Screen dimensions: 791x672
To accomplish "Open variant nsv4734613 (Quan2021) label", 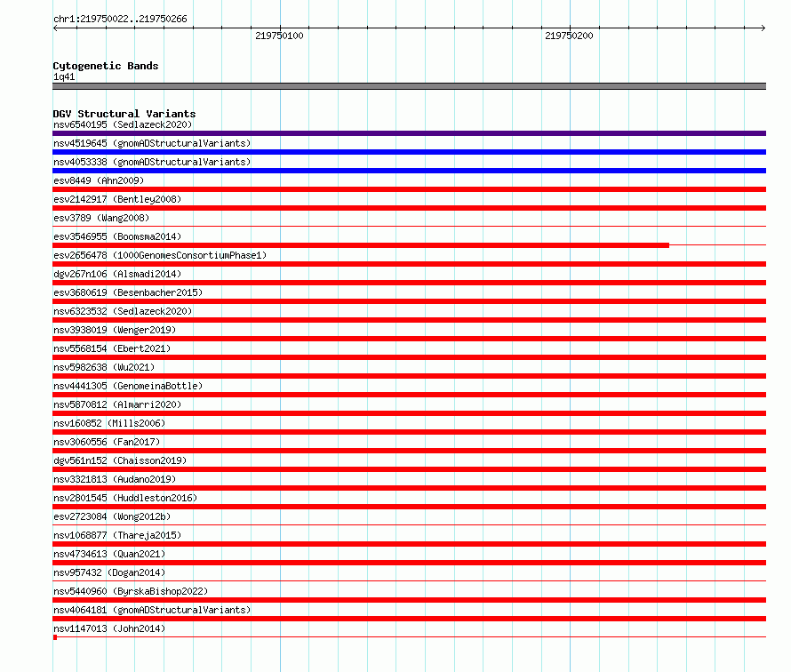I will (109, 554).
